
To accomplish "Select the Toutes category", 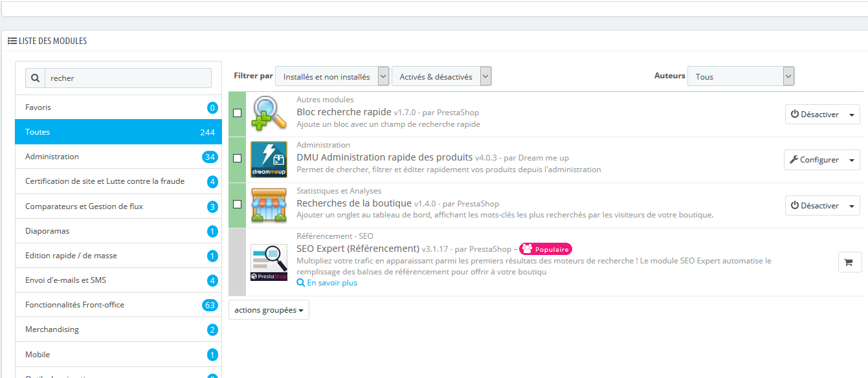I will tap(118, 132).
